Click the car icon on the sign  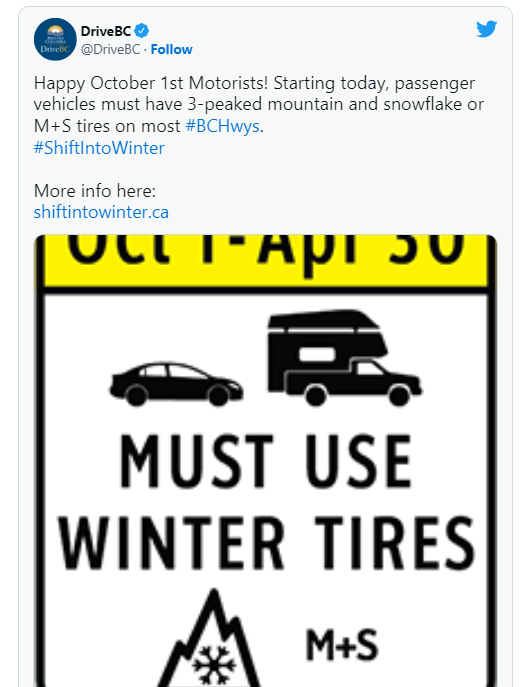pos(176,384)
